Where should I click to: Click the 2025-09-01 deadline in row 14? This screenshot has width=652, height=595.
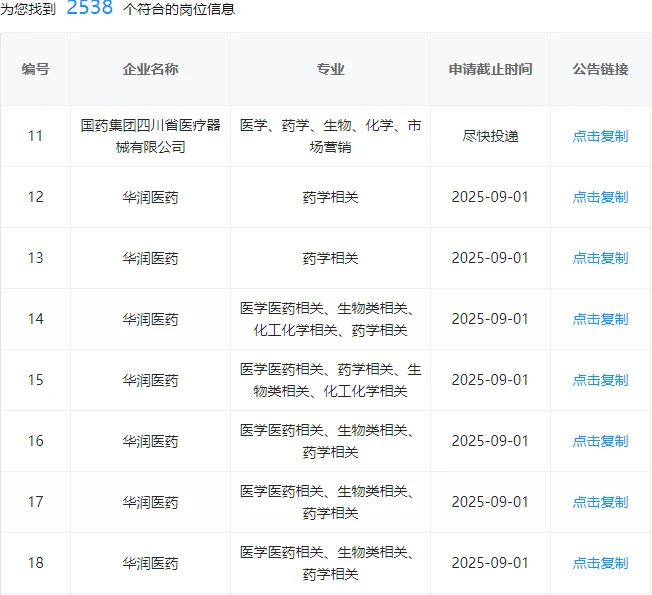[490, 319]
